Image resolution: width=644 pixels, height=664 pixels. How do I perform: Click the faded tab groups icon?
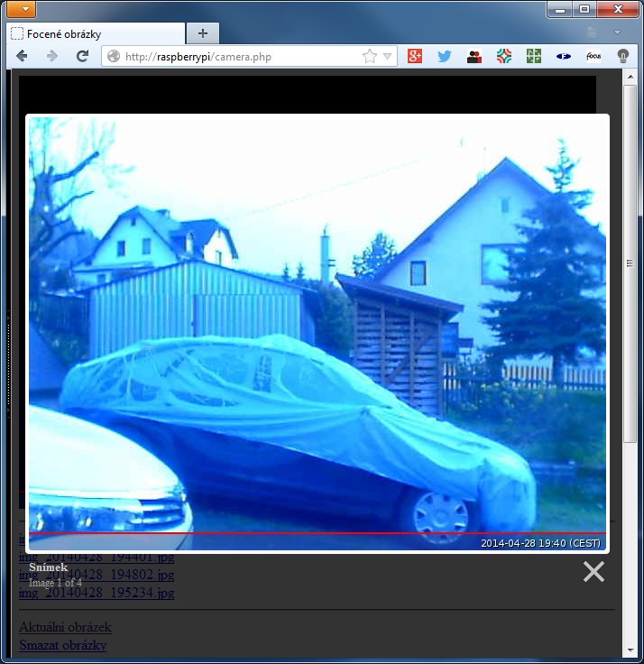point(593,32)
